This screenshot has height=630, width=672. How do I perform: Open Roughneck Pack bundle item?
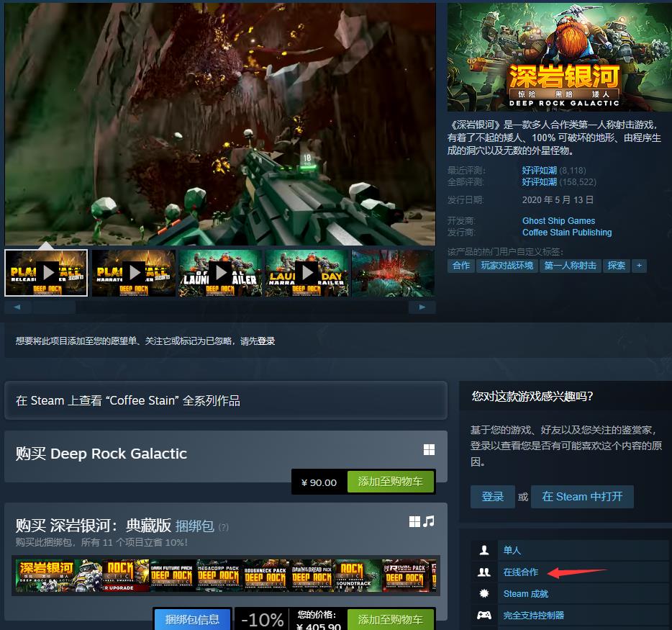(265, 575)
